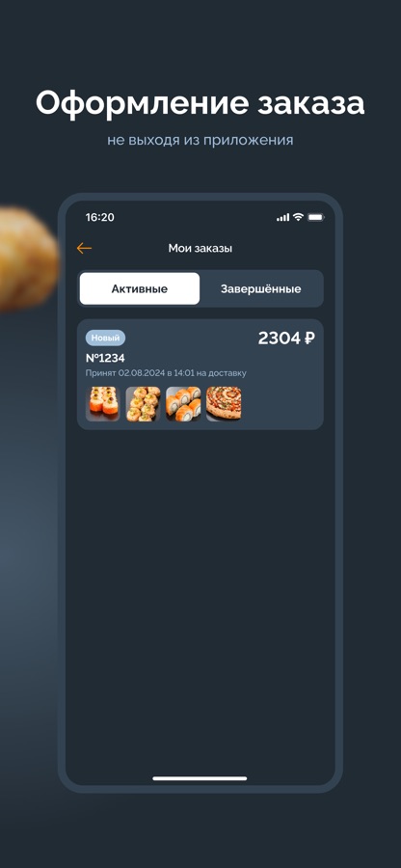Open the second baked rolls thumbnail

click(x=143, y=404)
